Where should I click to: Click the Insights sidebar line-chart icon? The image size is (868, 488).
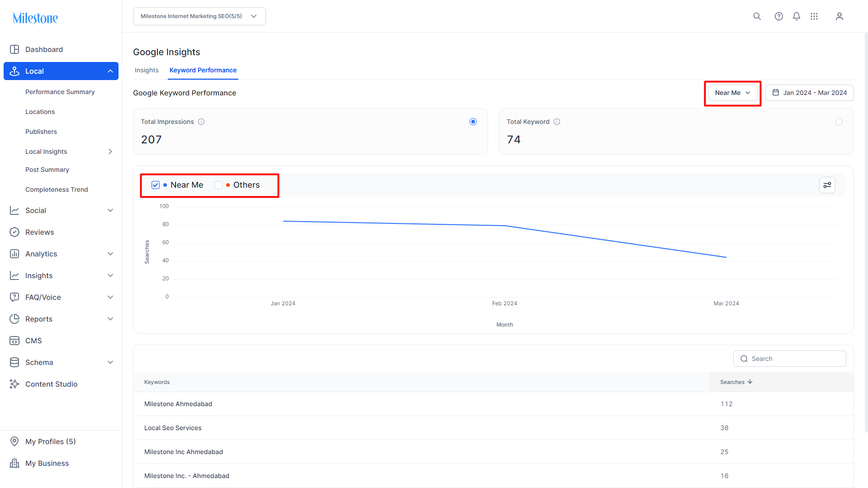click(x=14, y=275)
